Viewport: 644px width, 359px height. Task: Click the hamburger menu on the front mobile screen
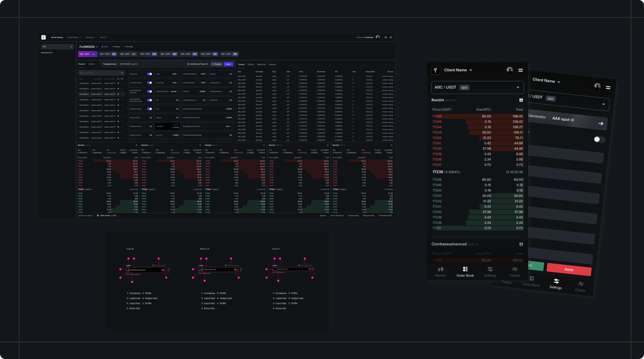point(521,70)
